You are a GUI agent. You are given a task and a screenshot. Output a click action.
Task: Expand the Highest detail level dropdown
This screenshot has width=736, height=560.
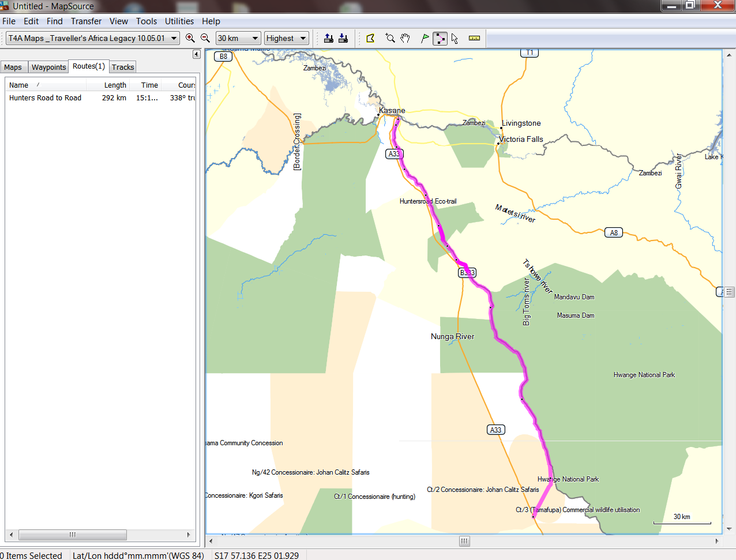coord(303,39)
